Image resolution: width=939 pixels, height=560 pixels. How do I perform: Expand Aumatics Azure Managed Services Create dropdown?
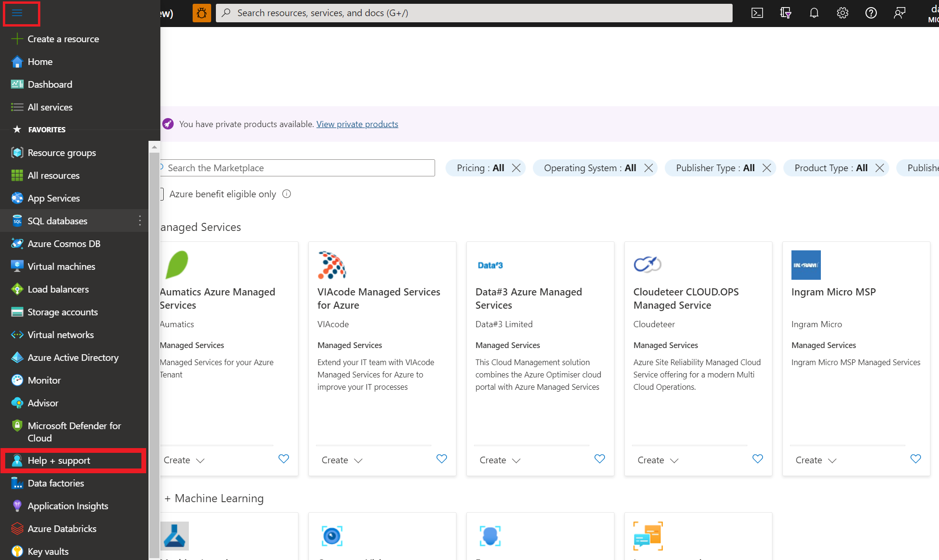184,459
